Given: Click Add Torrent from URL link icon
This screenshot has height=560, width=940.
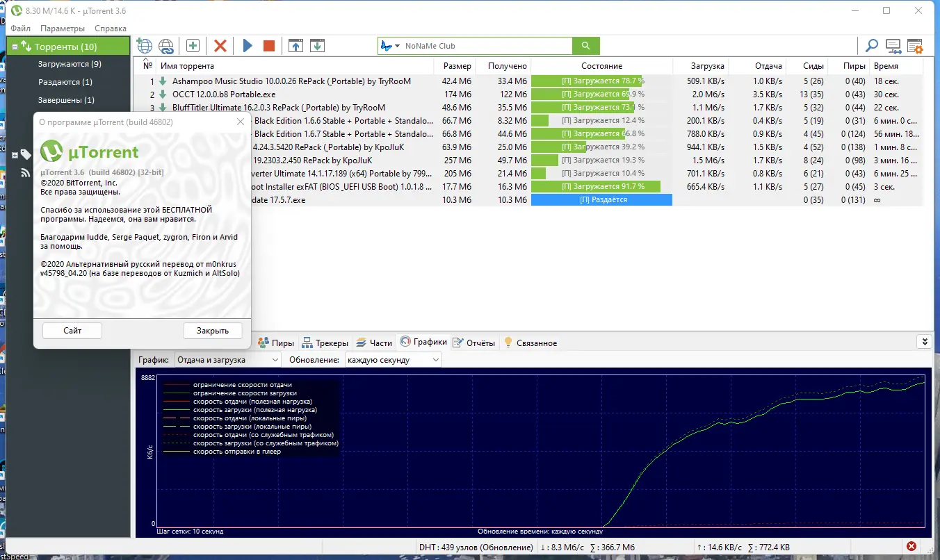Looking at the screenshot, I should 166,46.
